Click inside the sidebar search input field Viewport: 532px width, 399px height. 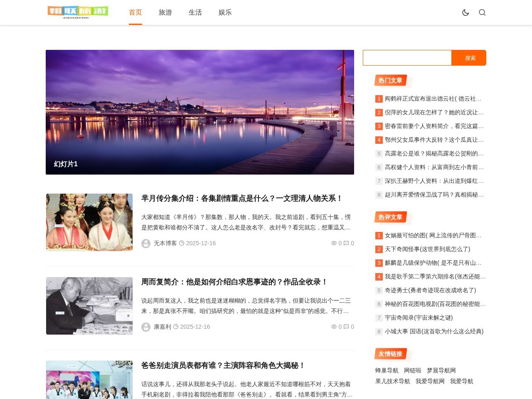click(x=406, y=58)
